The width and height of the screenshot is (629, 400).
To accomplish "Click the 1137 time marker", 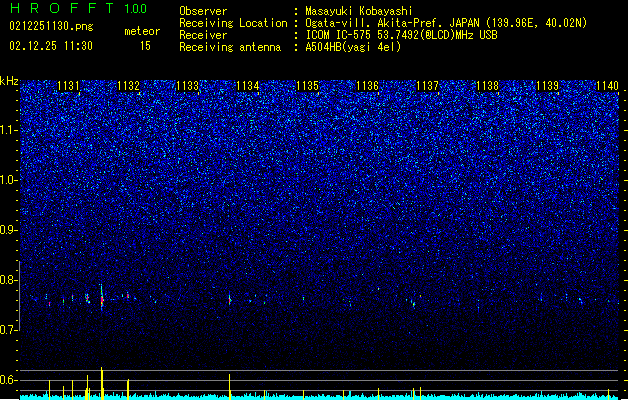I will 428,85.
